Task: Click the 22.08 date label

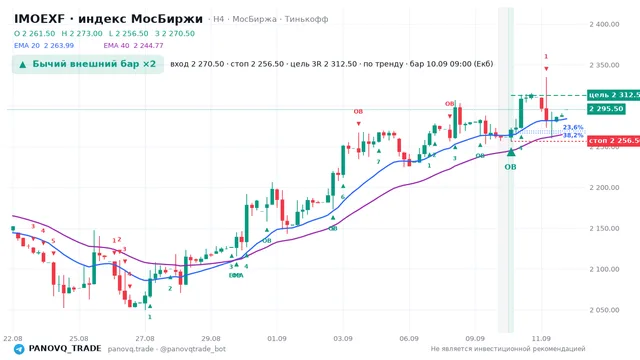Action: point(13,339)
